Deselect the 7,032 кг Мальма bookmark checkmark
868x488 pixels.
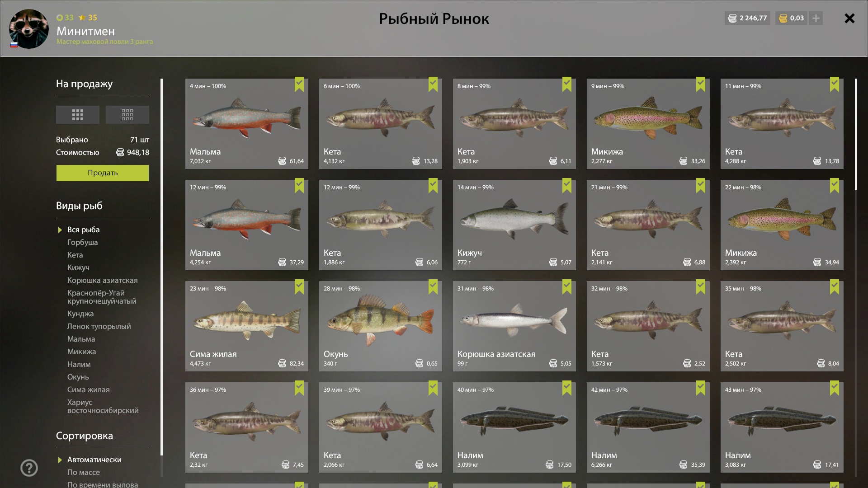click(x=299, y=84)
